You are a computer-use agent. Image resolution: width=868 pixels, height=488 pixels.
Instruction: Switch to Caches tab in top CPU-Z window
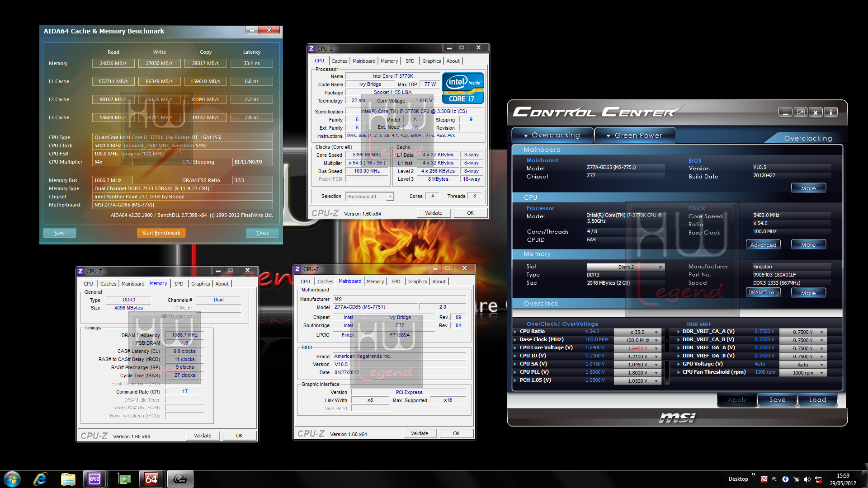(339, 61)
